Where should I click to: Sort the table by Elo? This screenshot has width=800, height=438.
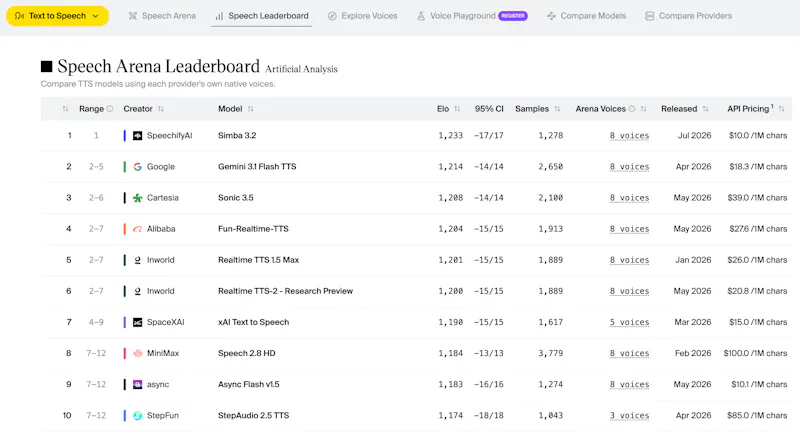tap(457, 109)
